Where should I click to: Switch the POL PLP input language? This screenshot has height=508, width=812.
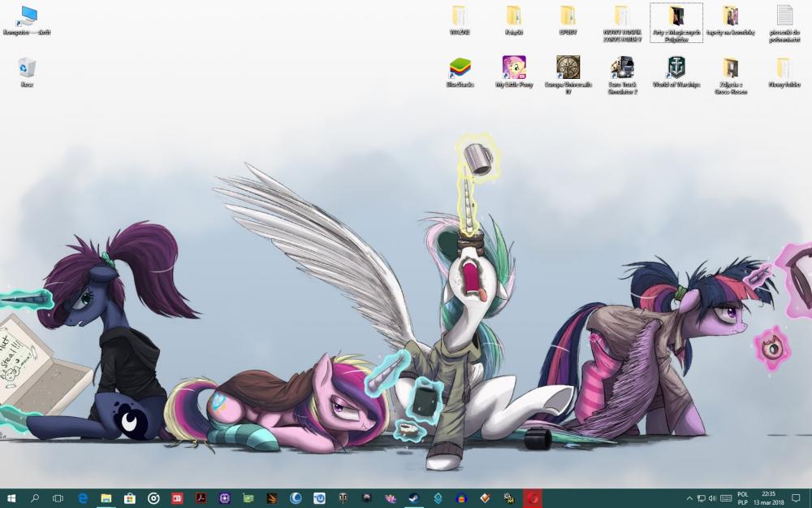[x=743, y=498]
